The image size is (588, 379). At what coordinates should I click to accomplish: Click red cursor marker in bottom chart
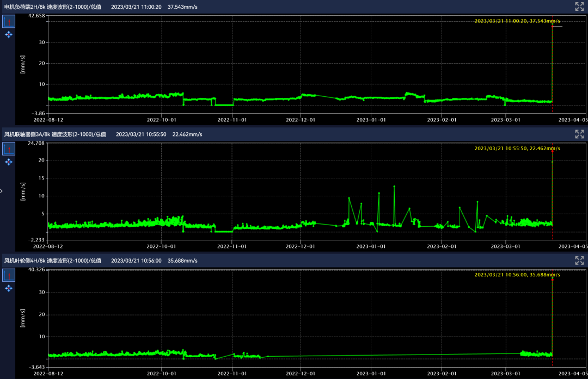[552, 279]
